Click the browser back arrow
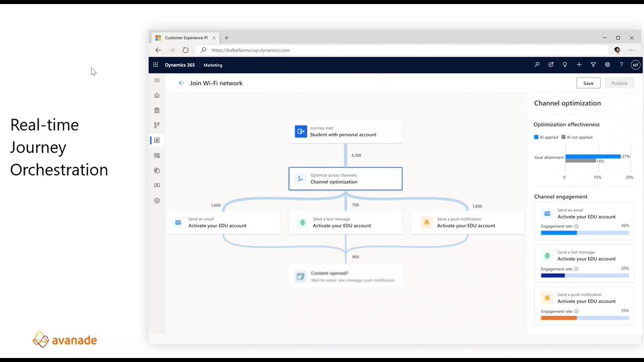The height and width of the screenshot is (362, 644). click(x=158, y=50)
